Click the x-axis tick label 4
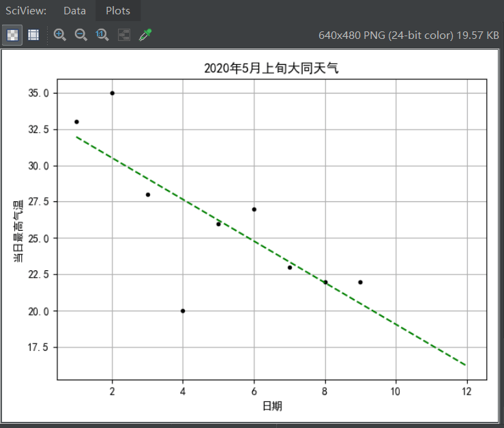 (x=183, y=392)
